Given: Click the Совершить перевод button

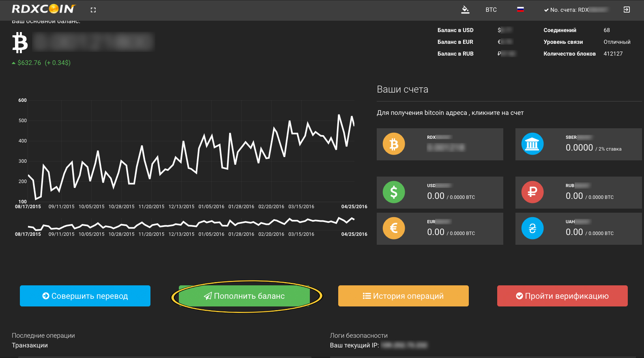Looking at the screenshot, I should [x=85, y=296].
